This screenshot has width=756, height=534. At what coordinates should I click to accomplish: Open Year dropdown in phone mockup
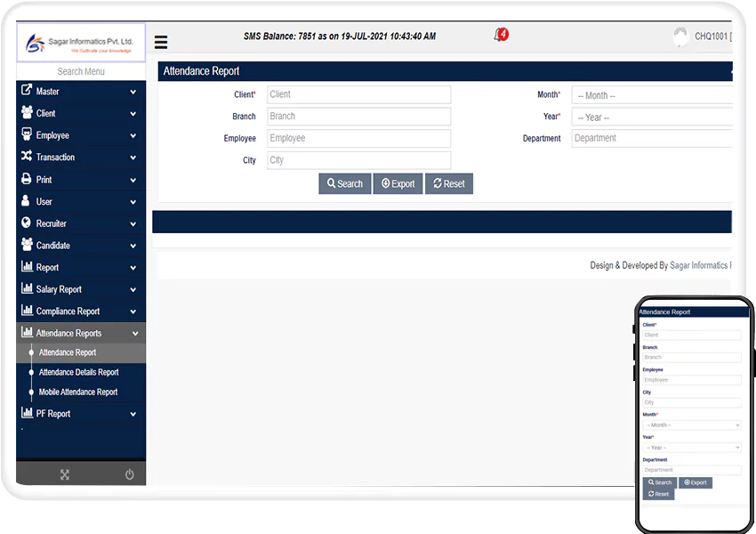[692, 448]
